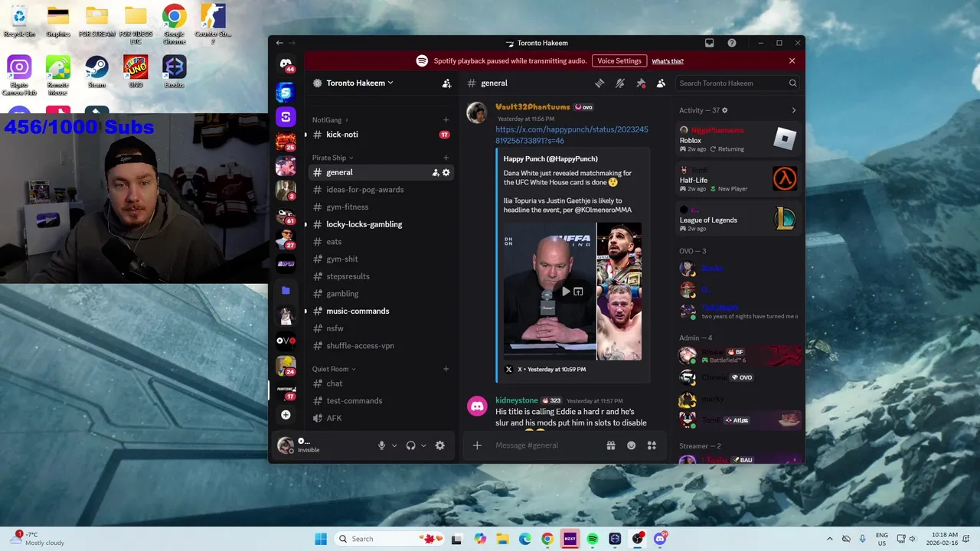Open Spotify from the Windows taskbar
The width and height of the screenshot is (980, 551).
pyautogui.click(x=593, y=539)
